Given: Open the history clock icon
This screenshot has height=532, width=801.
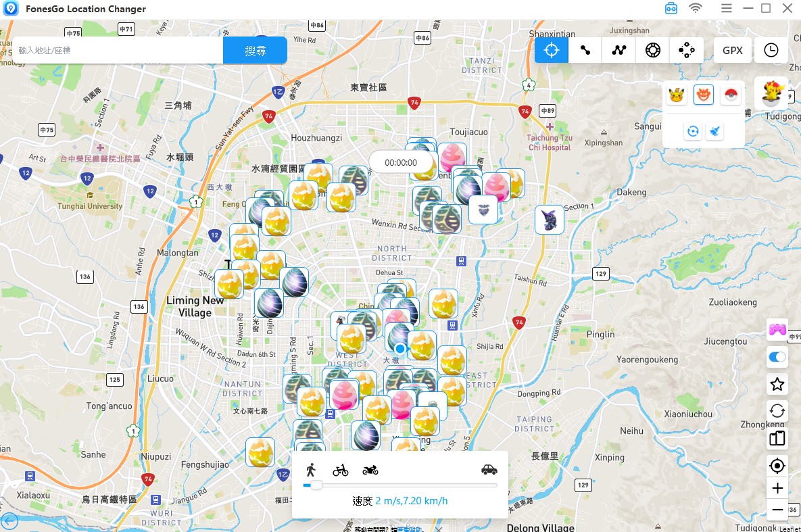Looking at the screenshot, I should [771, 50].
